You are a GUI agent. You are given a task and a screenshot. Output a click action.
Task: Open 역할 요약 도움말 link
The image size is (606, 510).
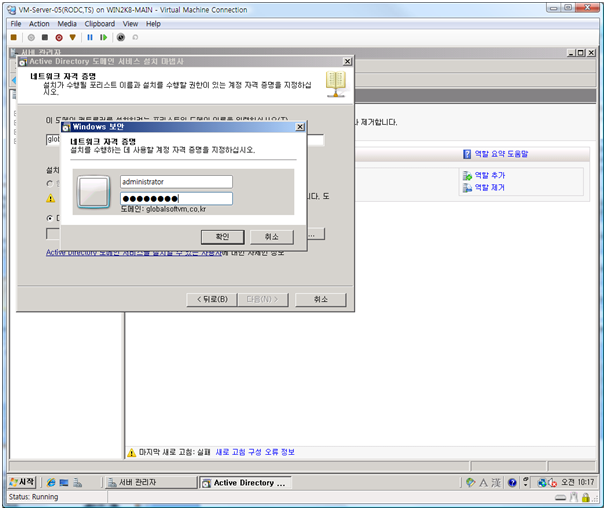[x=501, y=154]
